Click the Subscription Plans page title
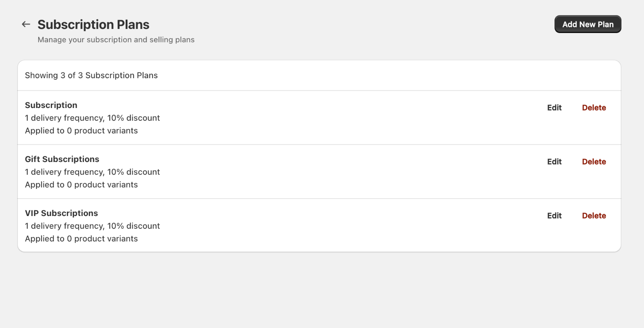Image resolution: width=644 pixels, height=328 pixels. pos(93,24)
